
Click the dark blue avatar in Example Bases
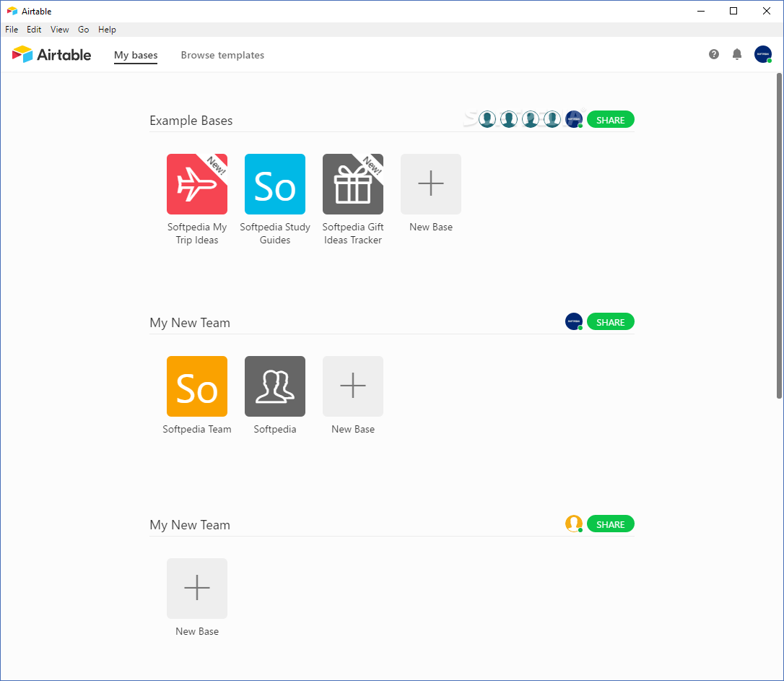574,119
